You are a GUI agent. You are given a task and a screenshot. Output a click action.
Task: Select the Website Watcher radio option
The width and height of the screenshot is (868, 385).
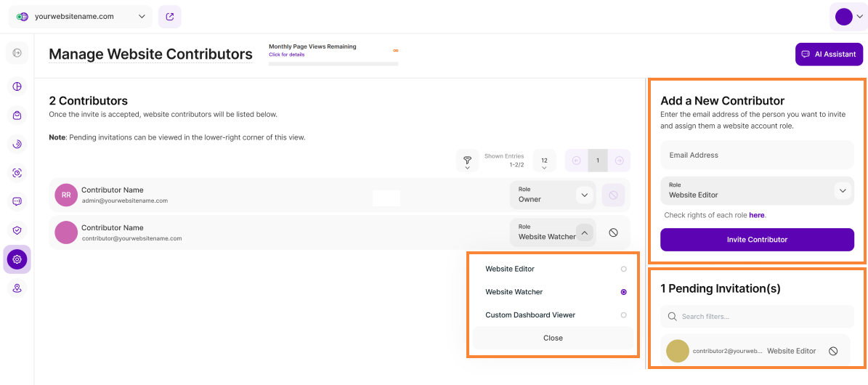pos(623,292)
